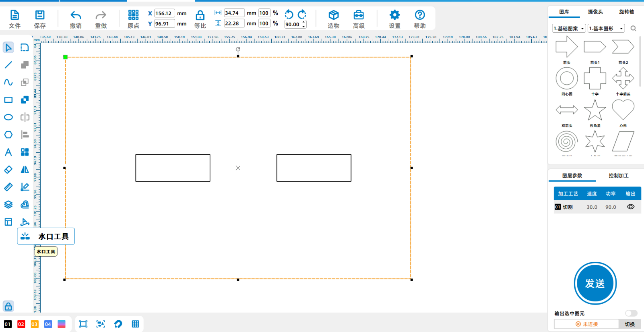Open the 1.基本图形 dropdown
This screenshot has height=332, width=644.
tap(606, 29)
